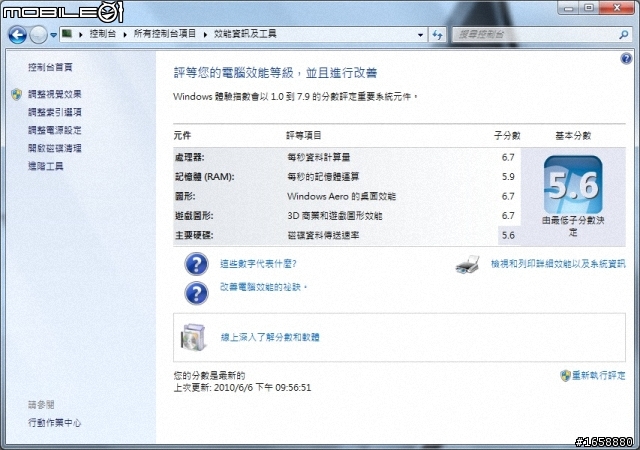Open the recent pages dropdown beside Forward
640x450 pixels.
pyautogui.click(x=53, y=35)
